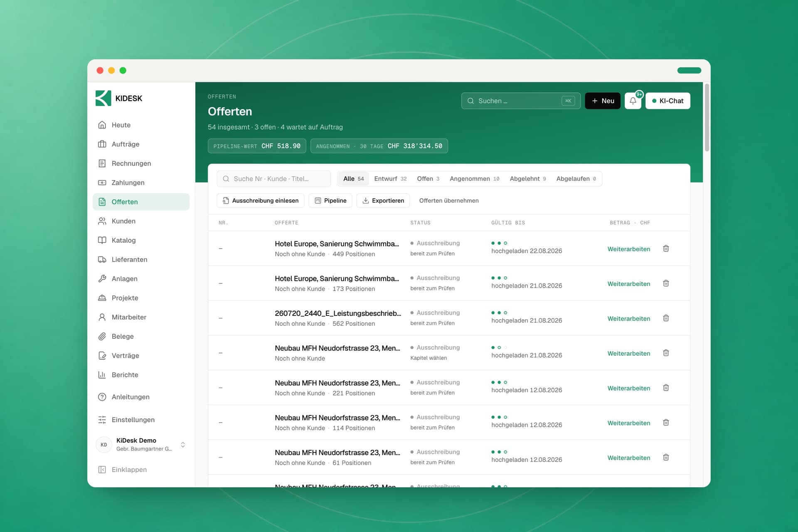Select the Angenommen filter tab
Viewport: 798px width, 532px height.
point(474,179)
